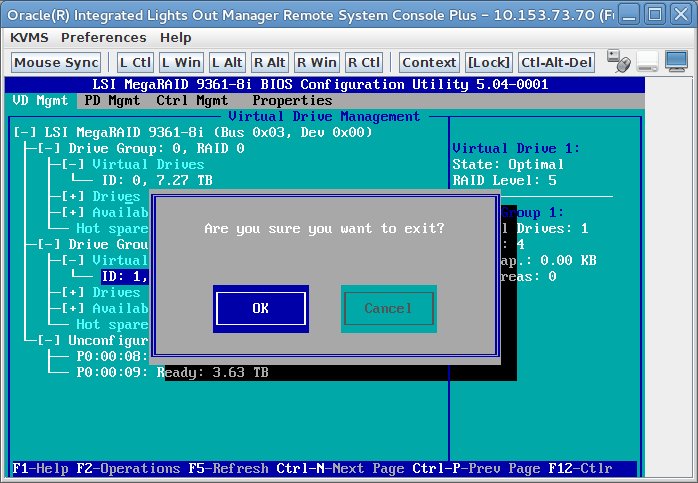Minimize the Remote System Console window
The width and height of the screenshot is (698, 483).
tap(629, 15)
